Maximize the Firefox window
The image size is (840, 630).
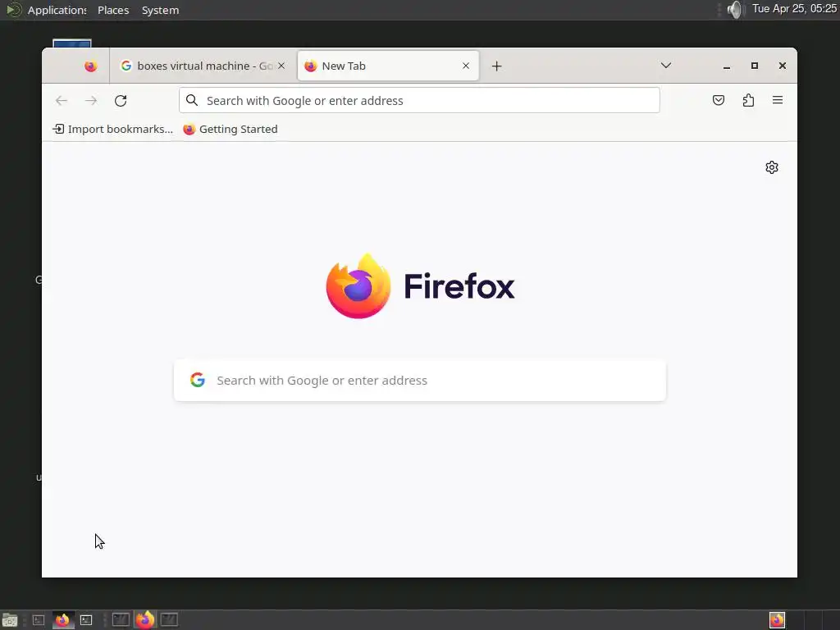point(755,66)
